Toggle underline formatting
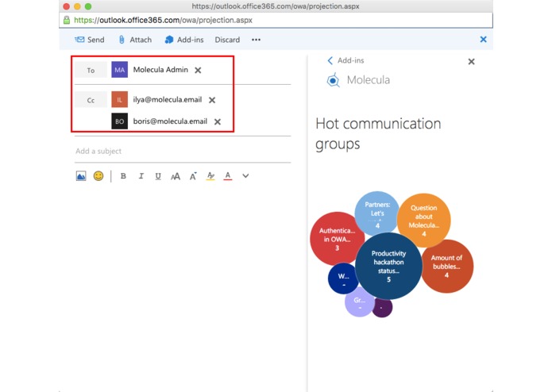552x392 pixels. [x=158, y=176]
